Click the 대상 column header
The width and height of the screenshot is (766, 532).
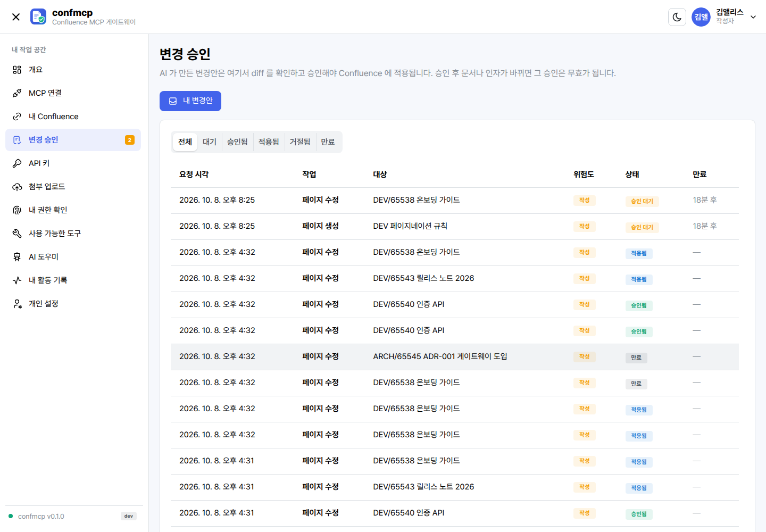[x=380, y=174]
